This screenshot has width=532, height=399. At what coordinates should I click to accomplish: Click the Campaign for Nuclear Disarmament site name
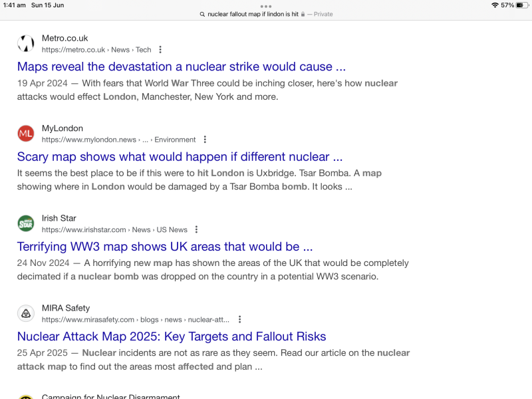coord(111,396)
